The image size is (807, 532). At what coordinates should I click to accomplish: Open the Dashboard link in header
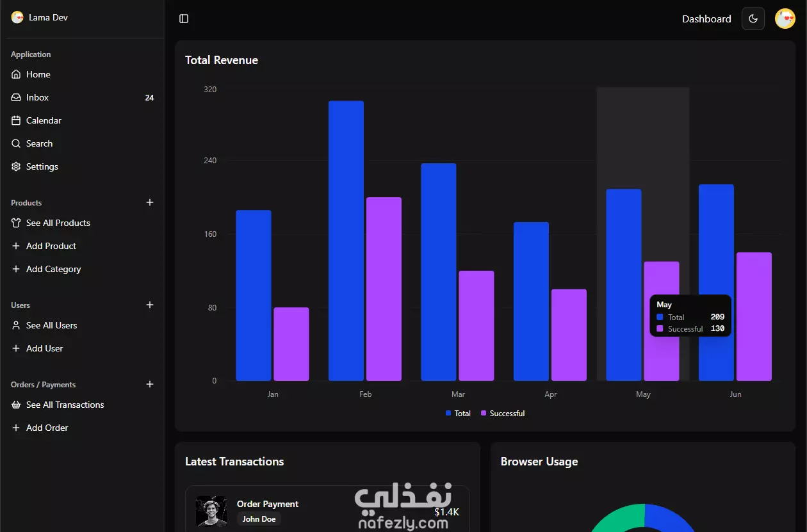point(706,19)
